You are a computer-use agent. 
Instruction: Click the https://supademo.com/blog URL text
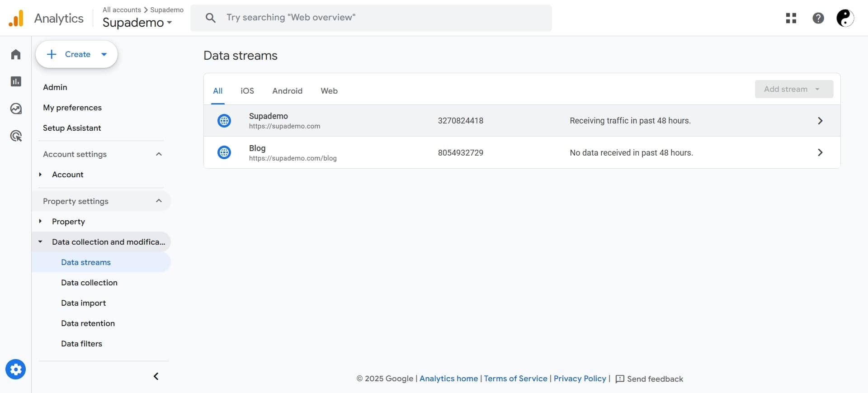[x=293, y=158]
